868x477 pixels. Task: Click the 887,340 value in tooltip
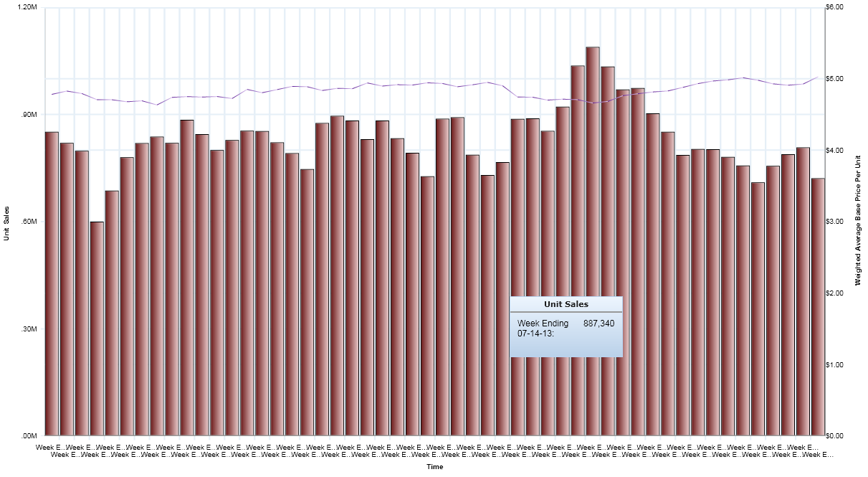point(598,323)
